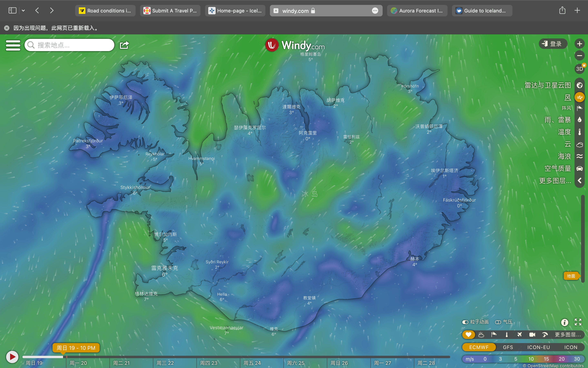Show webcams camera POI icon
This screenshot has width=588, height=368.
pos(532,335)
